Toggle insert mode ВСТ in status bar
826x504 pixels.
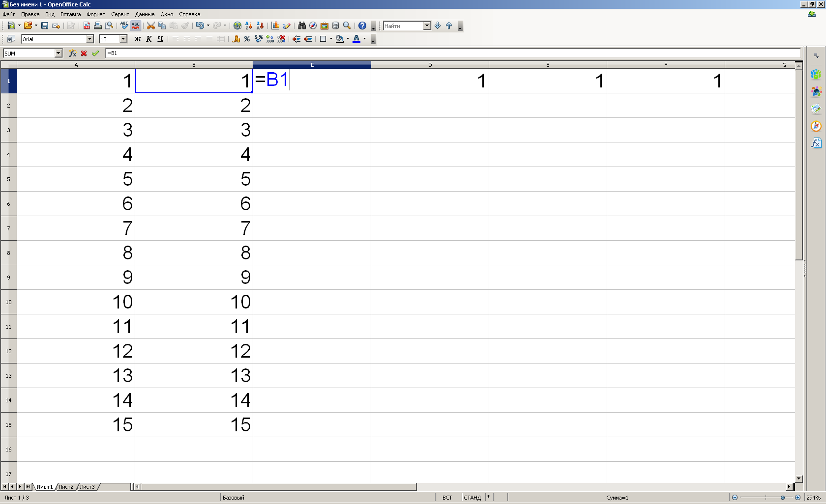pos(447,498)
